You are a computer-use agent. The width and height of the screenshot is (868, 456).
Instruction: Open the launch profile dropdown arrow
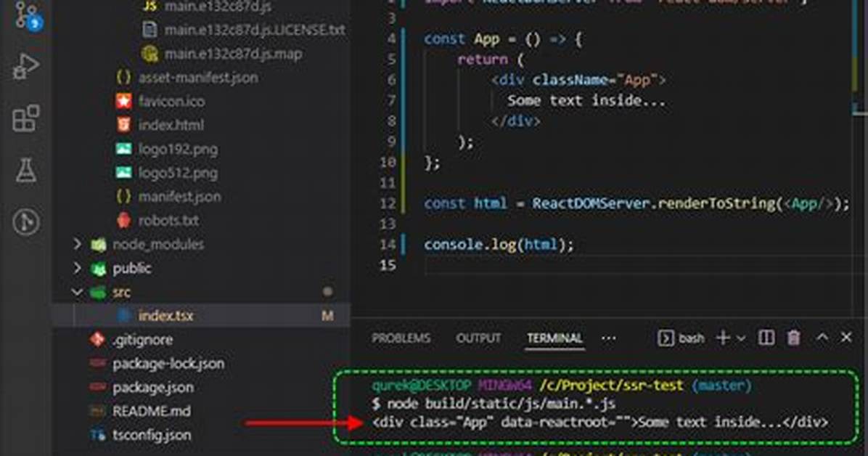[x=741, y=338]
